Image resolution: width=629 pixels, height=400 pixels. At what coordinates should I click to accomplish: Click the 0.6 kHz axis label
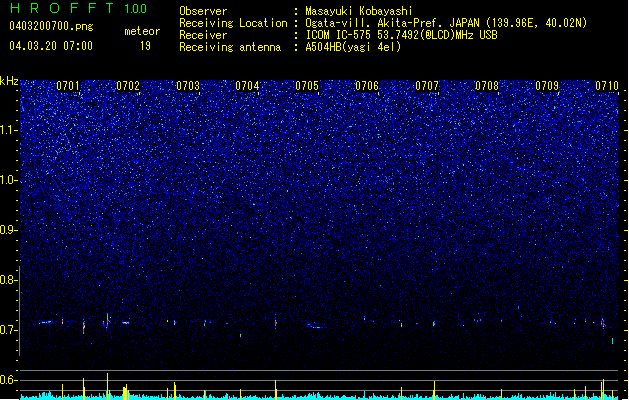click(x=9, y=380)
